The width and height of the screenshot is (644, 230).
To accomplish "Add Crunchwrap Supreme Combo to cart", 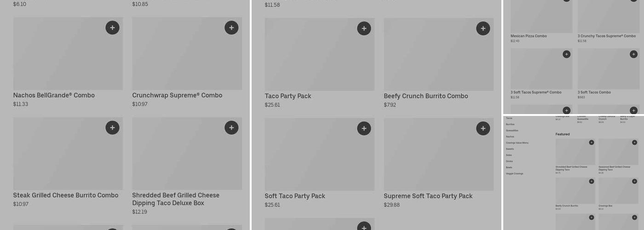I will coord(231,28).
